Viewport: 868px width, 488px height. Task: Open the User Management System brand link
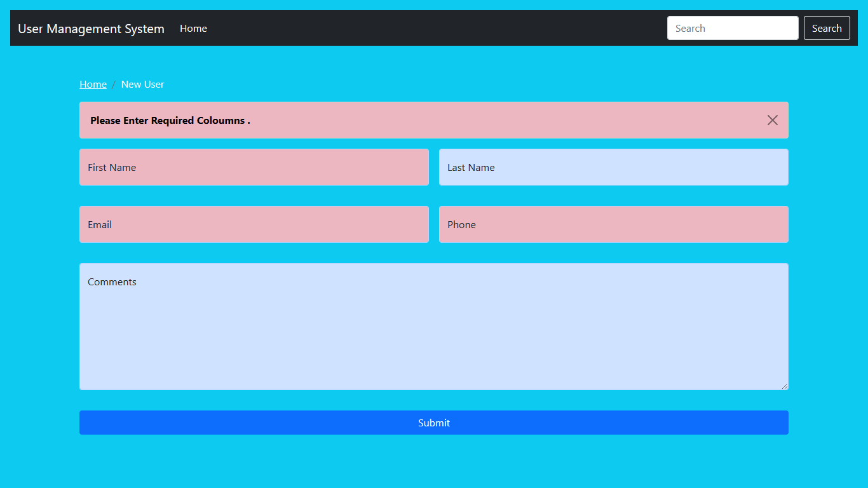91,29
